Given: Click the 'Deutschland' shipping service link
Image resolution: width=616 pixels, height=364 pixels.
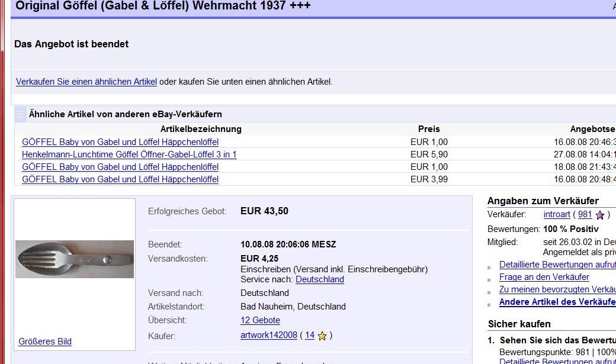Looking at the screenshot, I should click(319, 279).
